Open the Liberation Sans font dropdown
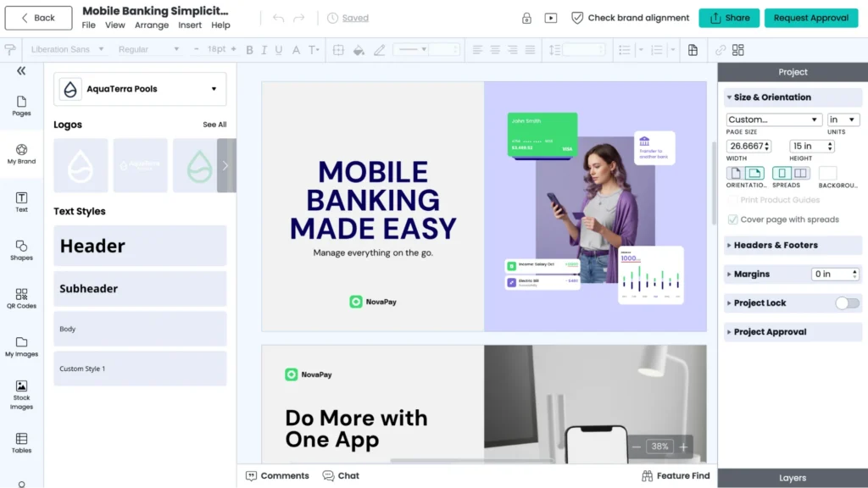 (x=67, y=49)
